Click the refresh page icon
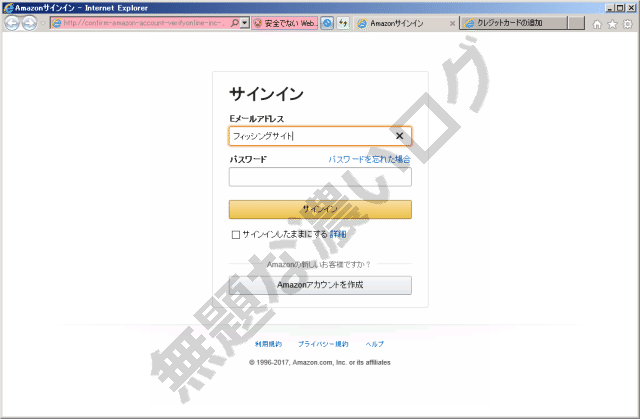The height and width of the screenshot is (419, 640). (343, 23)
